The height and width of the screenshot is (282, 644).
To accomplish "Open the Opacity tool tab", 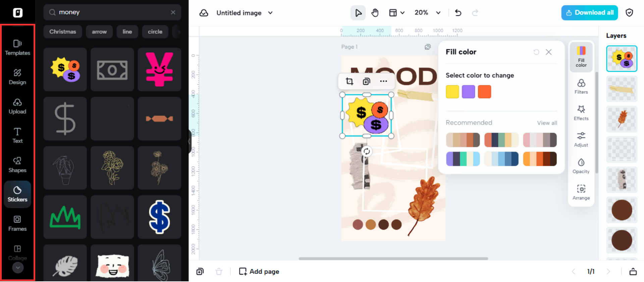I will (x=581, y=166).
